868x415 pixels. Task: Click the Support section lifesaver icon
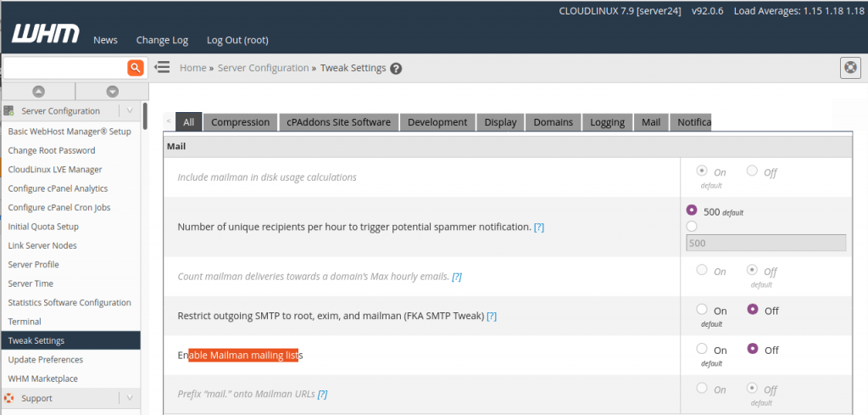click(8, 398)
